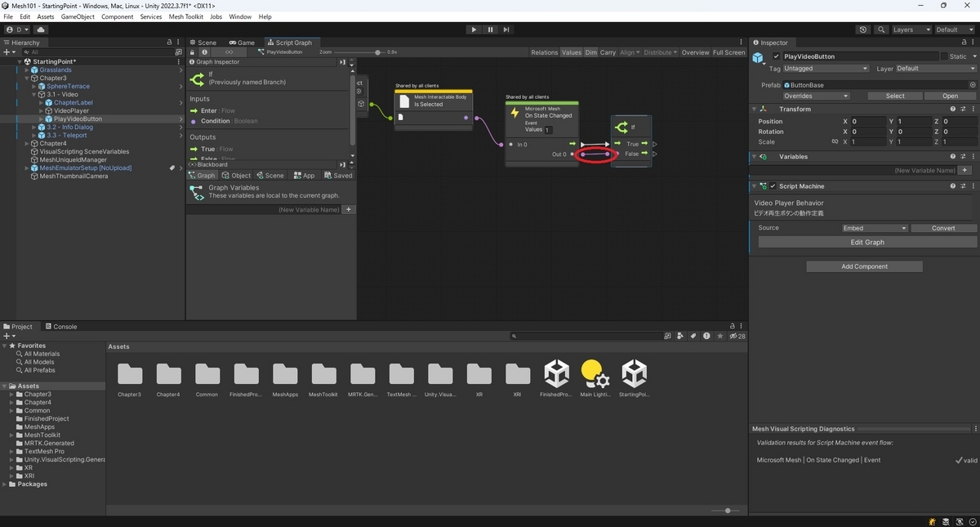Click the Overview button
Image resolution: width=980 pixels, height=527 pixels.
tap(695, 52)
